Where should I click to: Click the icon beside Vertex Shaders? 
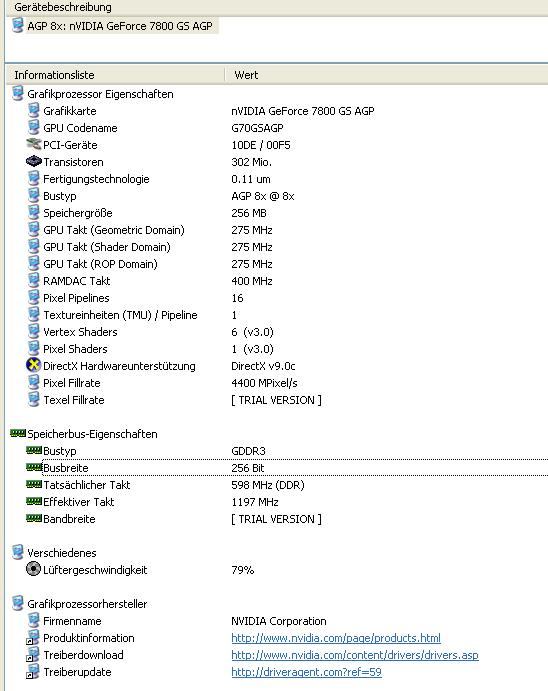tap(33, 331)
